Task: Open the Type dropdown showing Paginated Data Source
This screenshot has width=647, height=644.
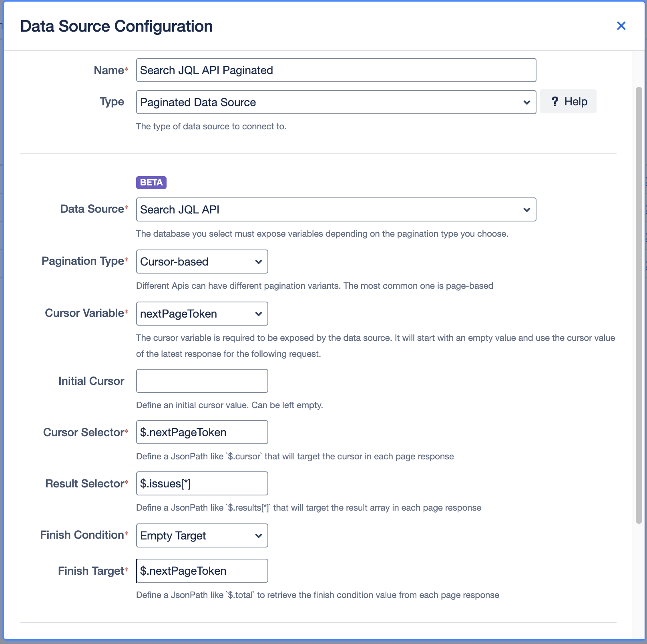Action: coord(336,102)
